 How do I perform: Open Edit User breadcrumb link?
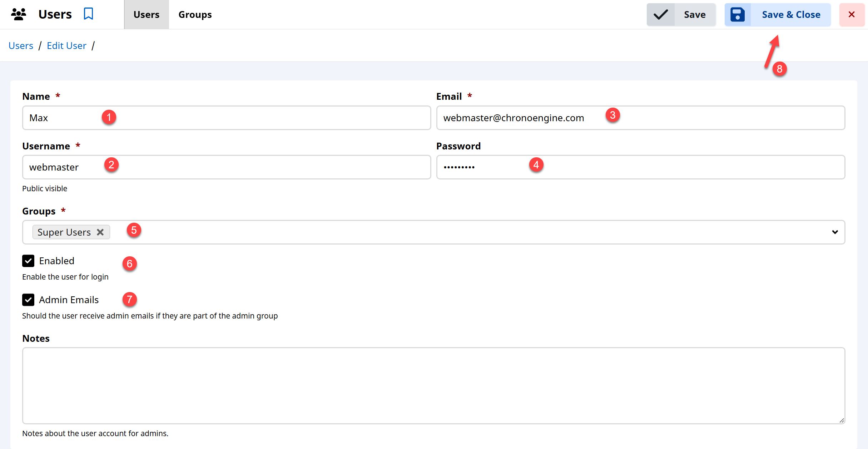66,46
